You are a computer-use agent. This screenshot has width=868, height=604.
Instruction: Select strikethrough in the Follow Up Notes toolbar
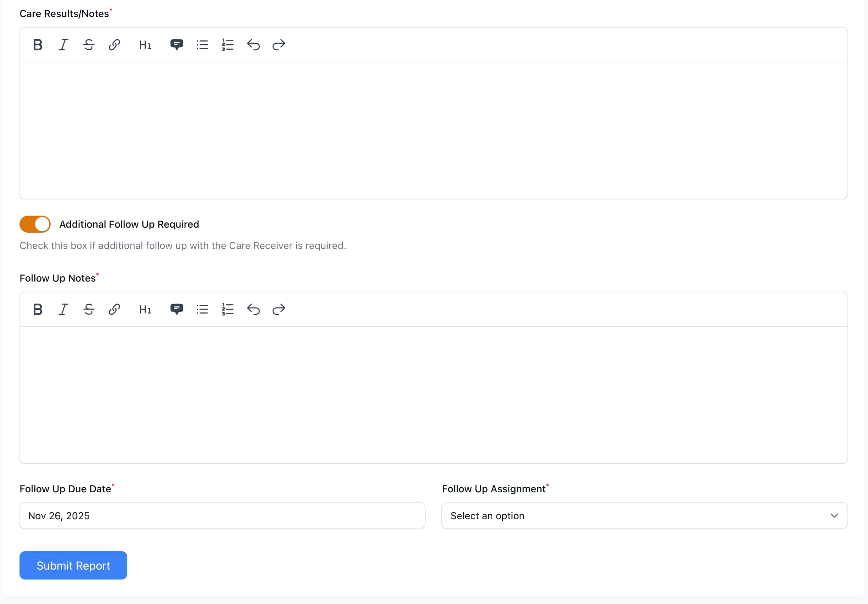(89, 309)
